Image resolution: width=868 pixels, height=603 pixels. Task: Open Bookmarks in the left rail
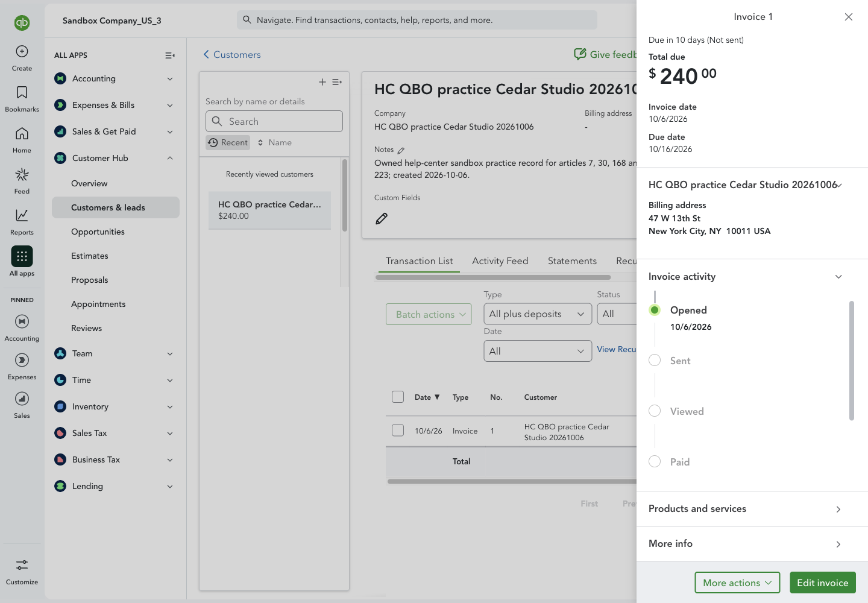click(x=22, y=92)
